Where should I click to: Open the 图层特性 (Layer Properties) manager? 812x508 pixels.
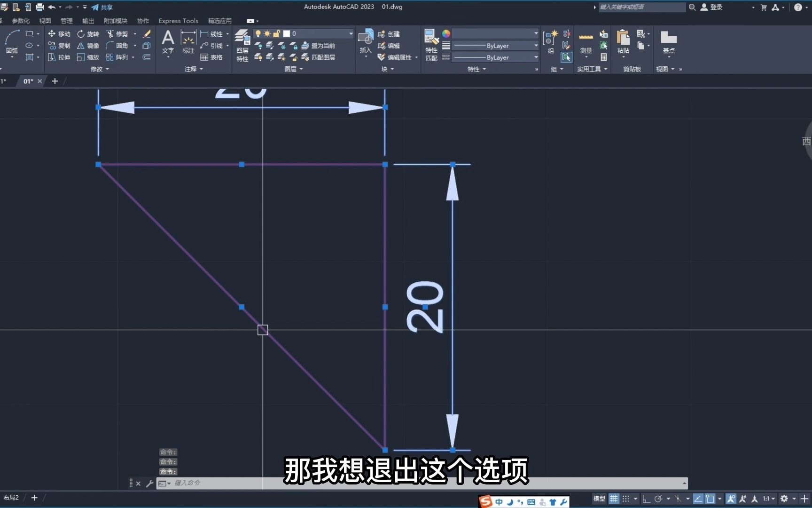click(x=242, y=45)
